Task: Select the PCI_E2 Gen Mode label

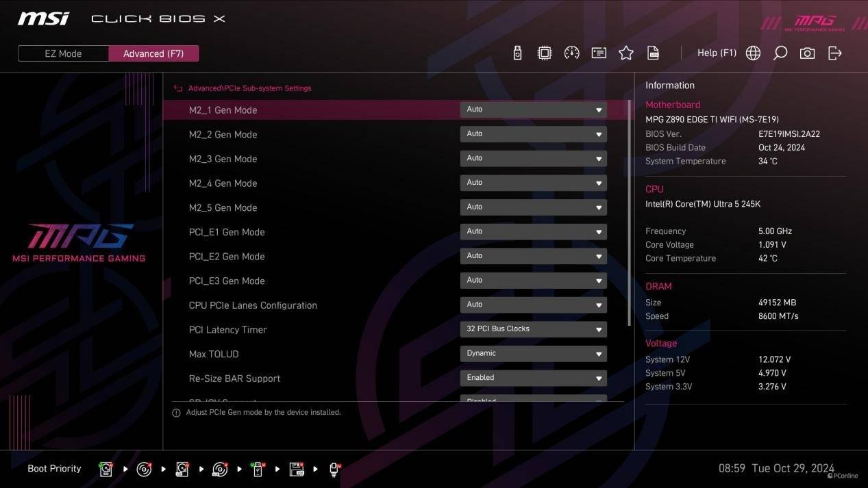Action: click(227, 257)
